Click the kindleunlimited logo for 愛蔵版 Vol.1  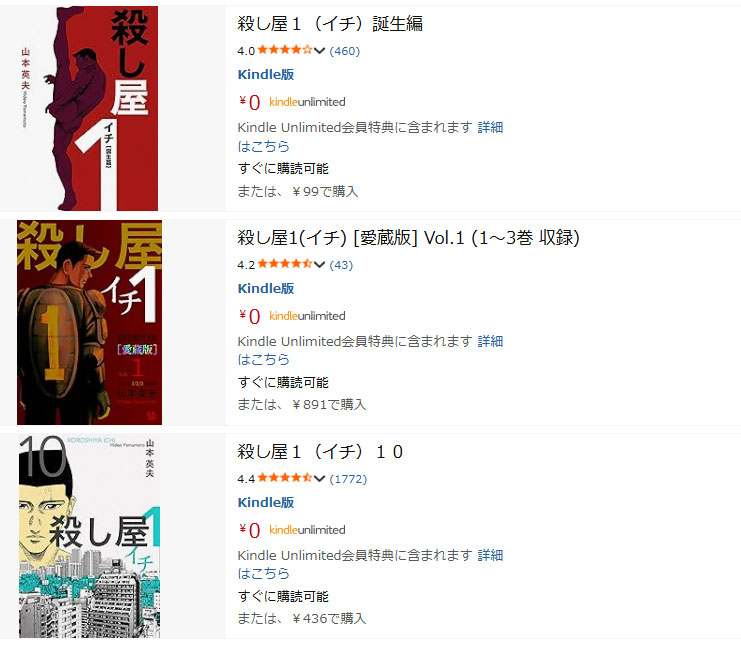coord(307,316)
